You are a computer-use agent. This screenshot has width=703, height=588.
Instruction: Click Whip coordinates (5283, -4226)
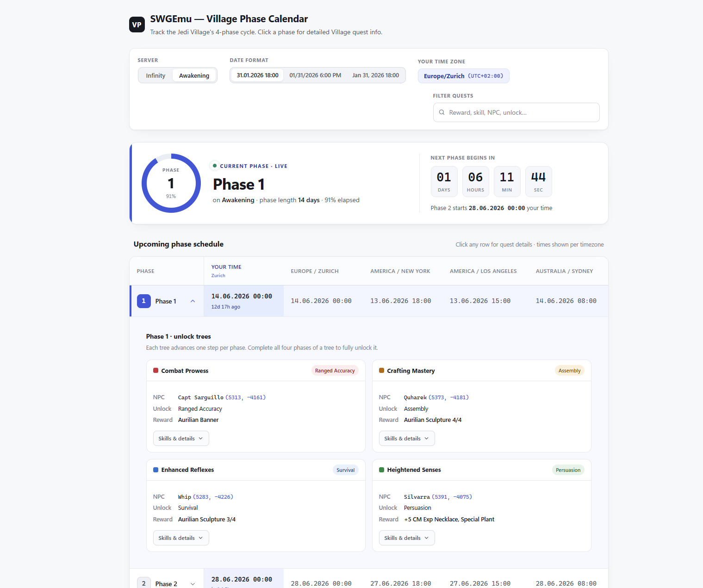tap(213, 497)
